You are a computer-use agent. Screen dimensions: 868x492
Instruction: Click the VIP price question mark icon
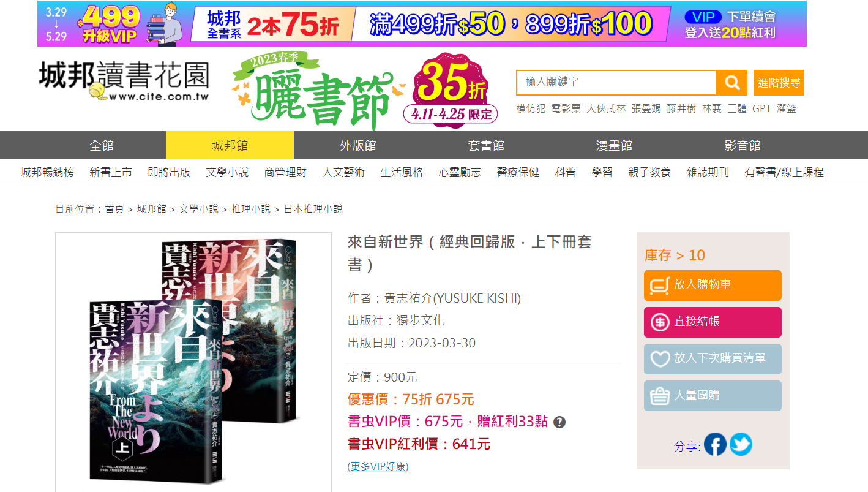559,422
